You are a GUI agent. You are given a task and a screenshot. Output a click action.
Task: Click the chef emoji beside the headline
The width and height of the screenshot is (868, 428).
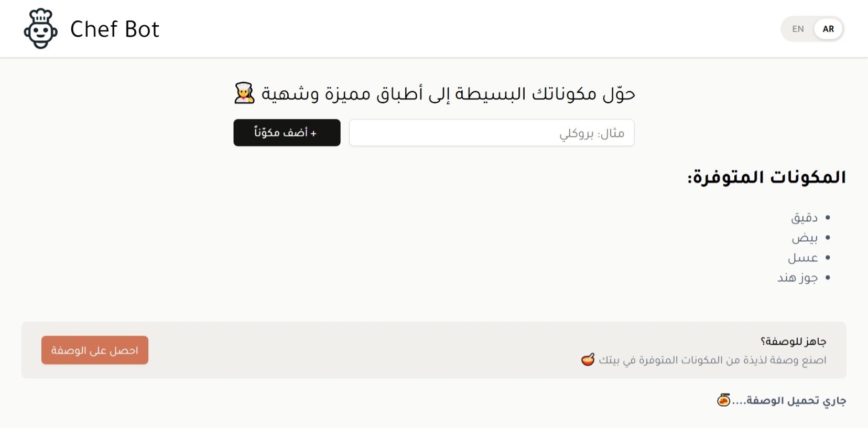(x=244, y=93)
